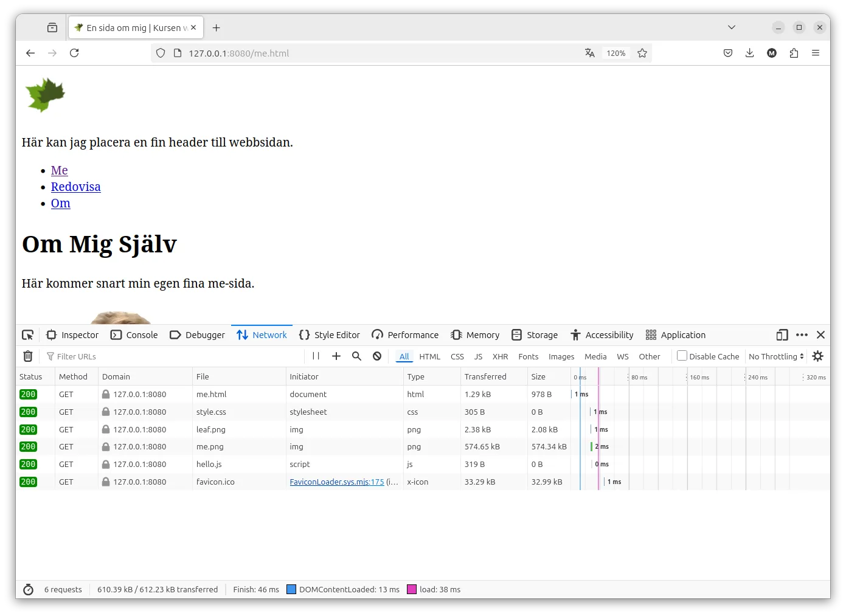Open the devtools three-dot customize menu
The width and height of the screenshot is (846, 616).
802,335
